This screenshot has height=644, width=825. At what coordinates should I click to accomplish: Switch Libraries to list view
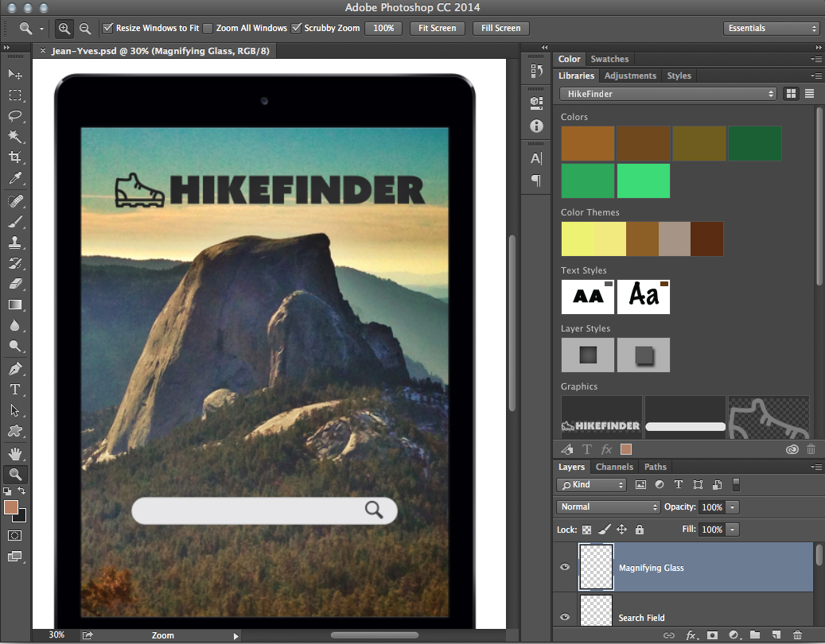click(x=809, y=94)
